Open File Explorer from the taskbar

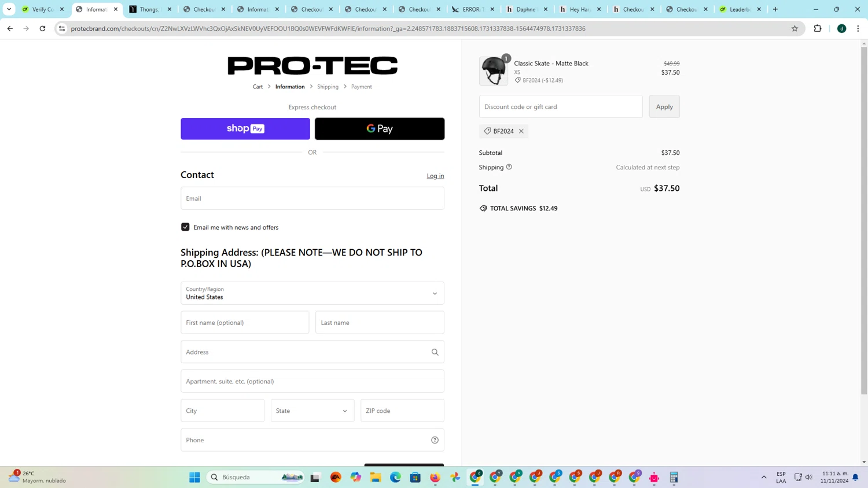(x=376, y=477)
